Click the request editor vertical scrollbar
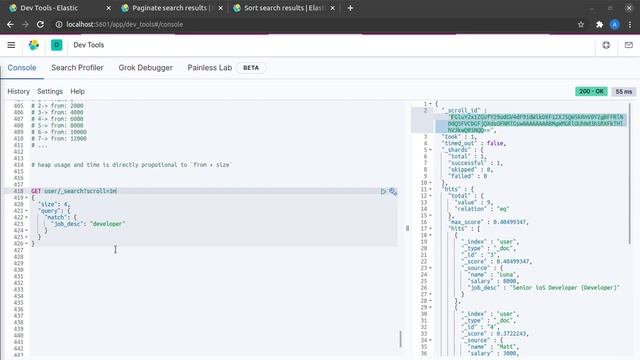The image size is (640, 360). tap(400, 339)
